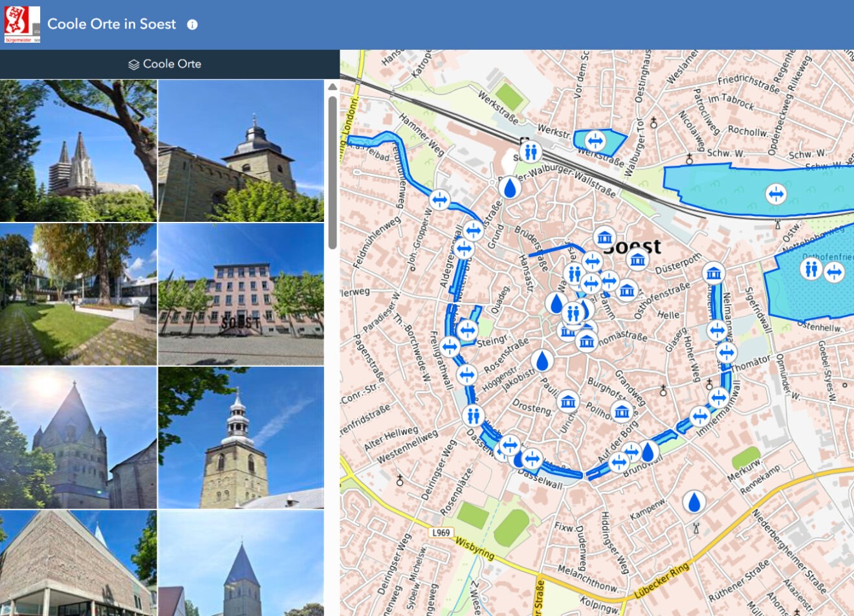Open the pink SOEST building photo

(241, 294)
